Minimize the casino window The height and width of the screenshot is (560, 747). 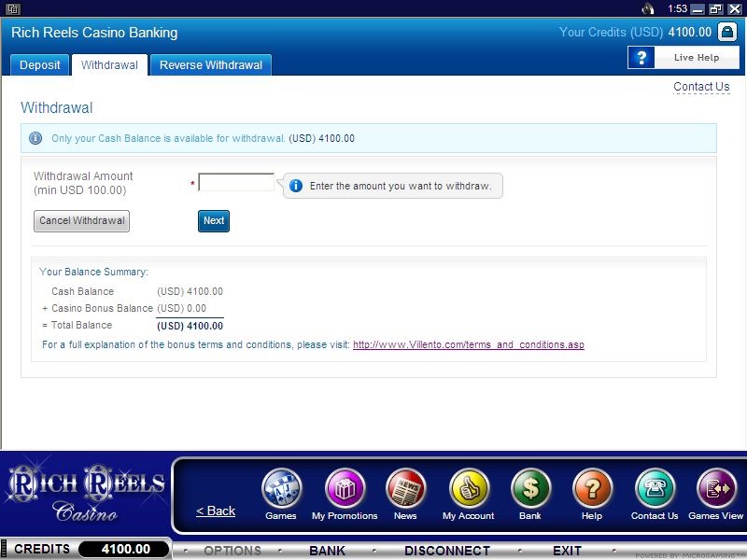coord(698,9)
